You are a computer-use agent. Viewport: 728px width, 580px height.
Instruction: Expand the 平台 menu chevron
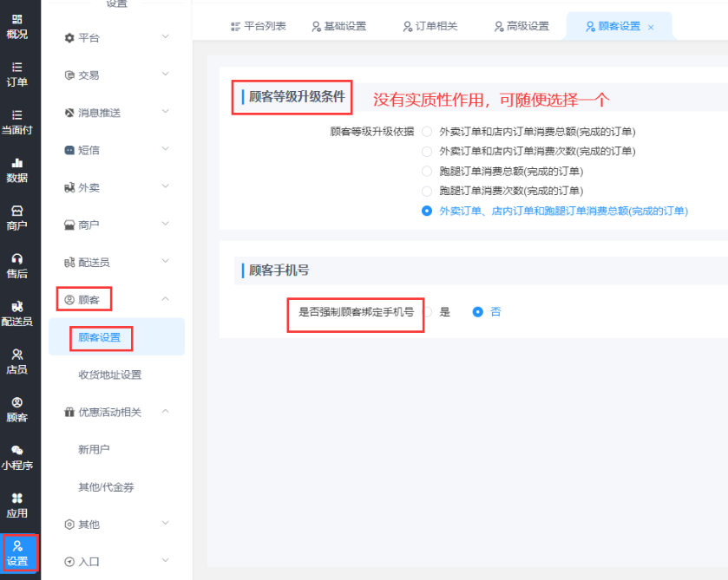(x=165, y=36)
